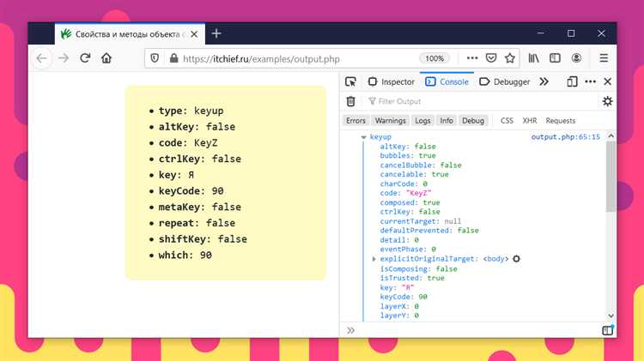Toggle the Logs filter
This screenshot has height=361, width=644.
click(422, 121)
